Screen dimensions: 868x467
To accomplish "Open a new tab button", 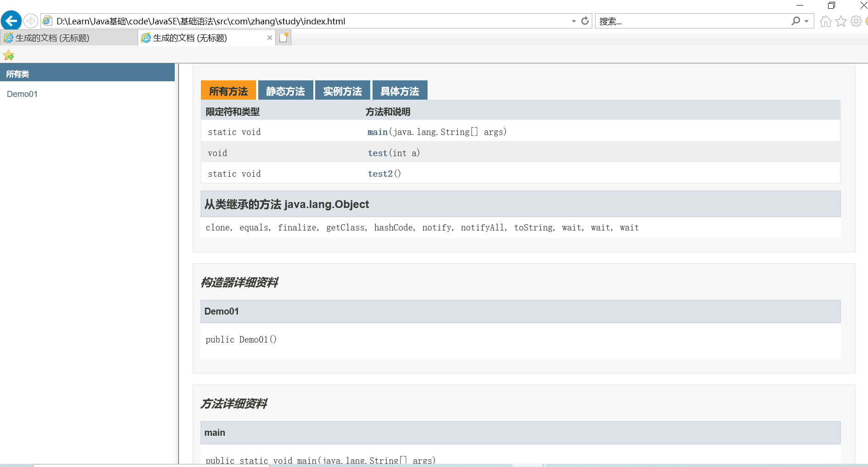I will (284, 38).
